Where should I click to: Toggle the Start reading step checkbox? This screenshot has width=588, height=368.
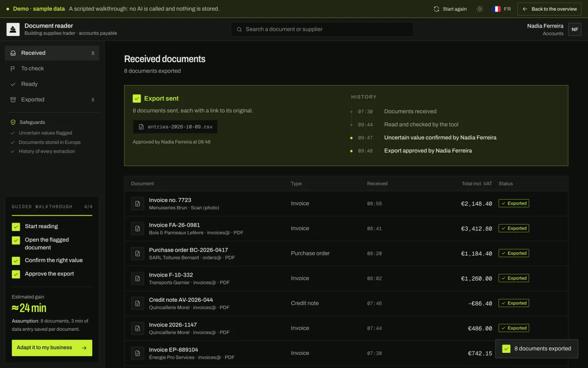(16, 227)
